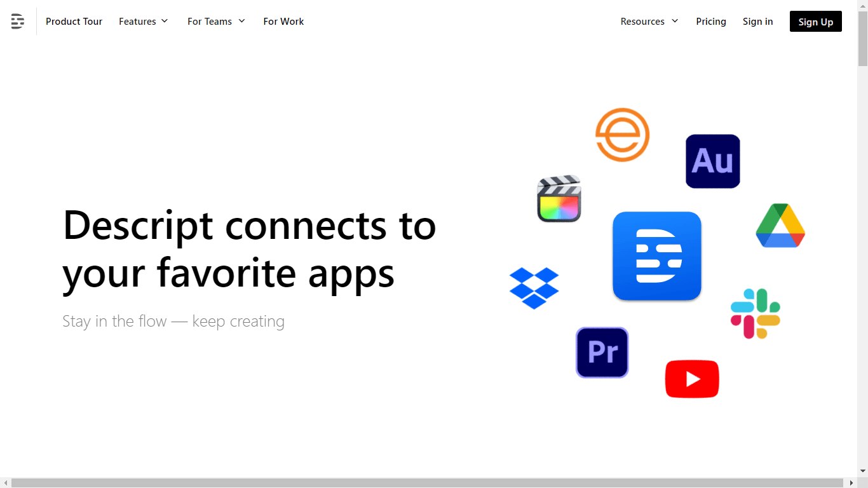Click the scroll left arrow on horizontal scrollbar
Image resolution: width=868 pixels, height=488 pixels.
click(5, 483)
